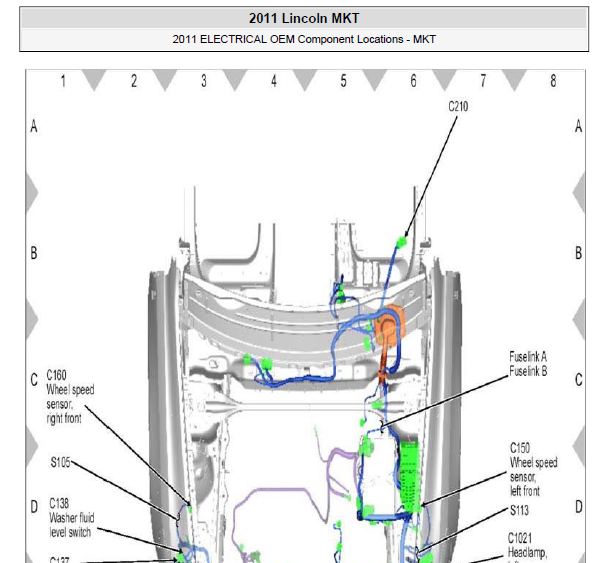
Task: Click grid column number 6 at top
Action: tap(413, 81)
